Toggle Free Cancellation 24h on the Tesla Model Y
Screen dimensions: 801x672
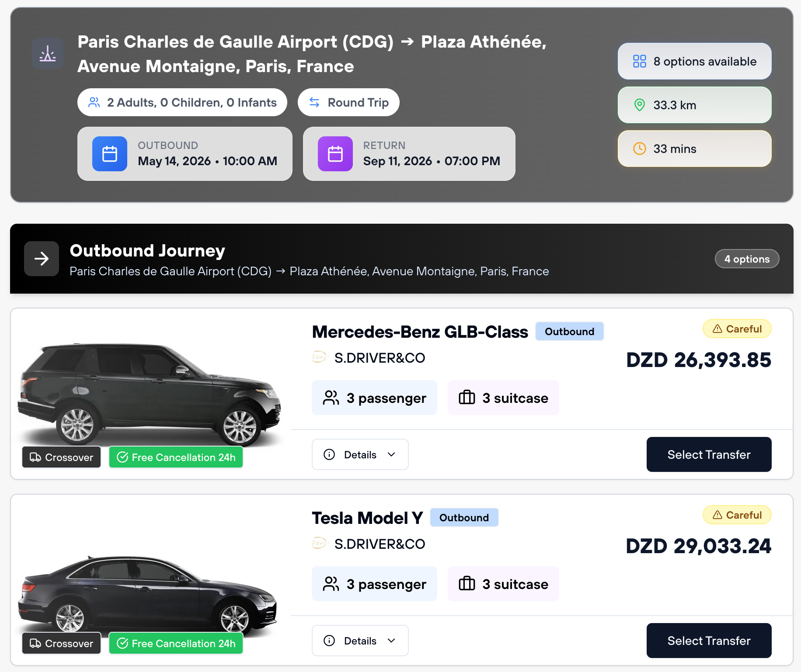tap(176, 643)
